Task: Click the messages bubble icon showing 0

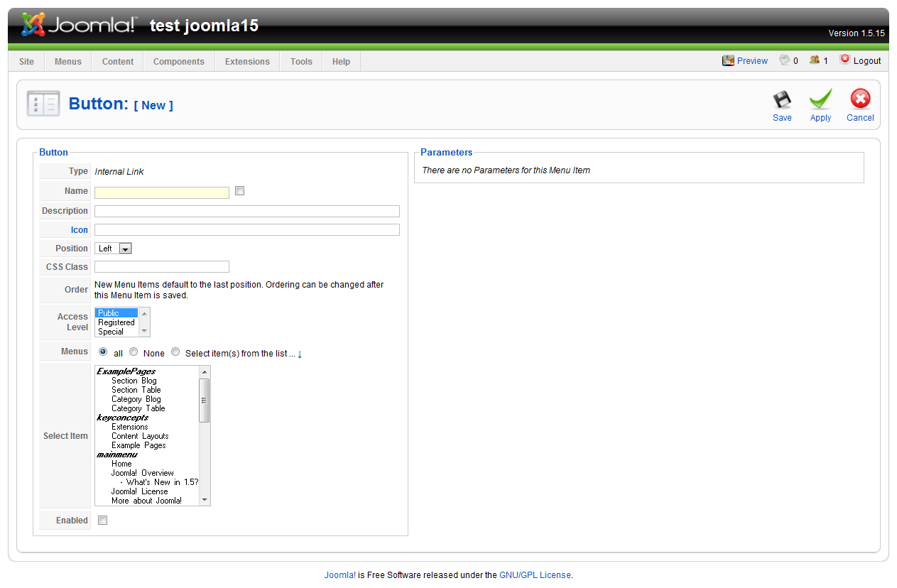Action: [785, 60]
